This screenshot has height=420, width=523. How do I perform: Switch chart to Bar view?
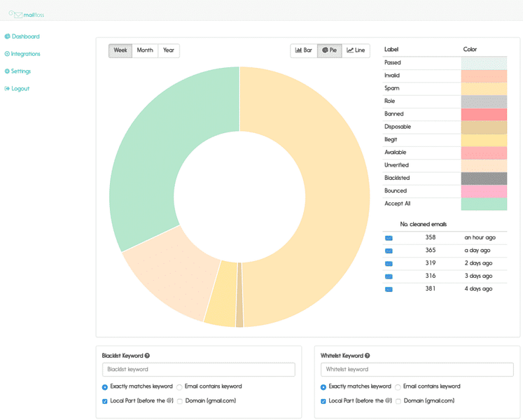coord(304,50)
